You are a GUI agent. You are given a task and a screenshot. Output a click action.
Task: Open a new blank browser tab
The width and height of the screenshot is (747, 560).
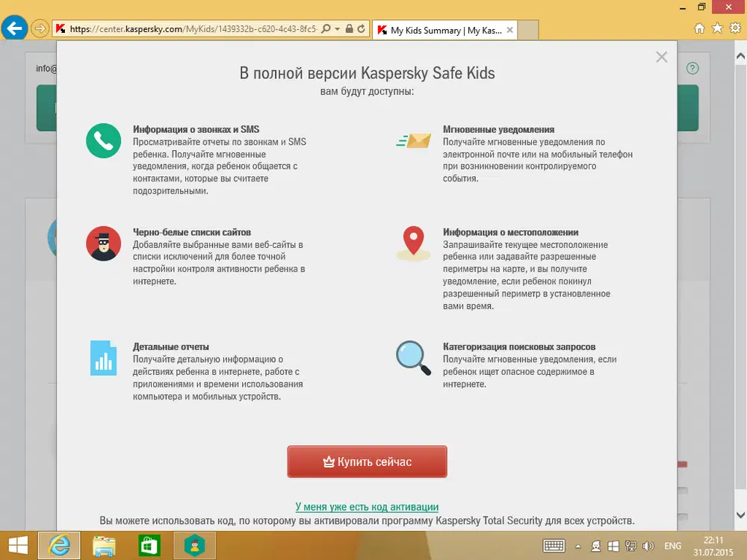click(528, 30)
